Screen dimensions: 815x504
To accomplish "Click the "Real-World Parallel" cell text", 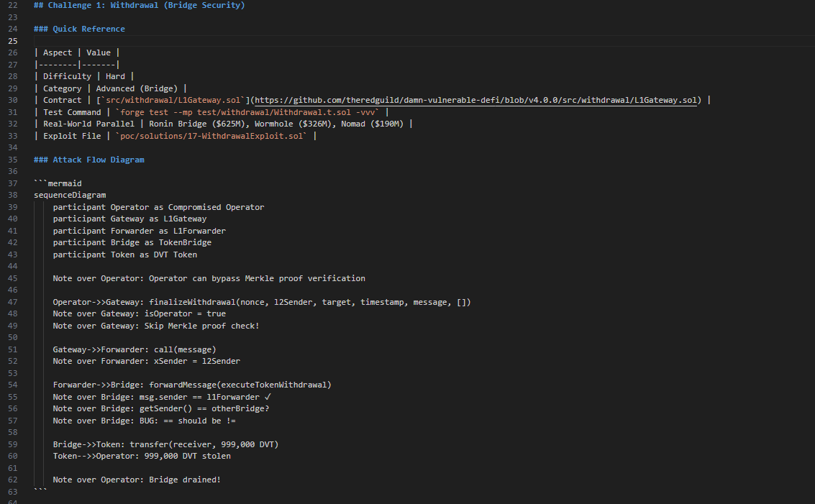I will pyautogui.click(x=89, y=124).
